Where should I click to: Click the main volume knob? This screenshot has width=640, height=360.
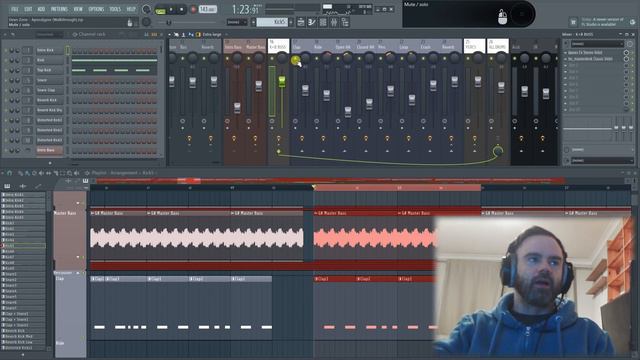click(146, 9)
